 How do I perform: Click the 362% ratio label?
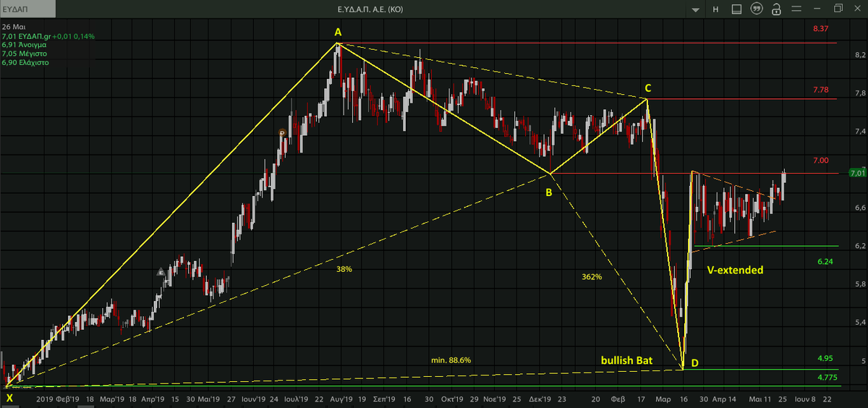pyautogui.click(x=592, y=276)
